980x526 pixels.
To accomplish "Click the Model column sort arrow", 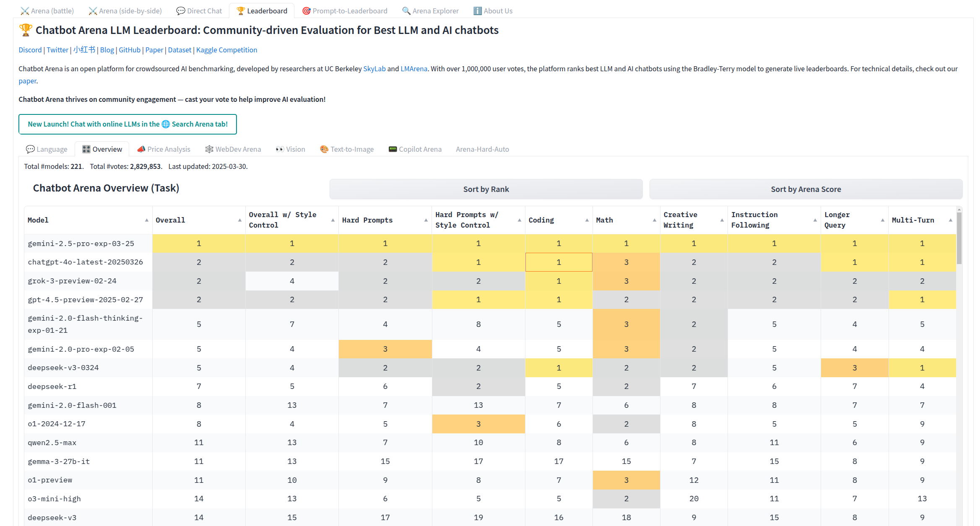I will click(x=146, y=220).
